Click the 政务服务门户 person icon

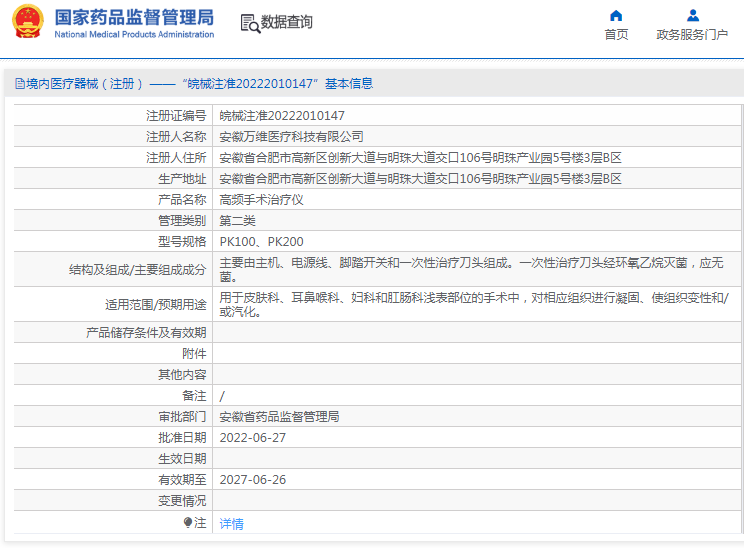pyautogui.click(x=693, y=16)
